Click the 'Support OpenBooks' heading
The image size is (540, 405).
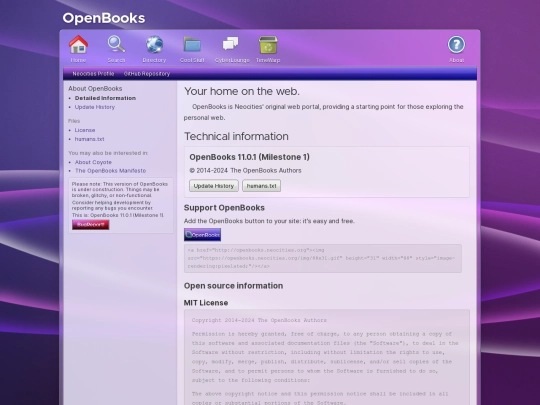pyautogui.click(x=224, y=208)
